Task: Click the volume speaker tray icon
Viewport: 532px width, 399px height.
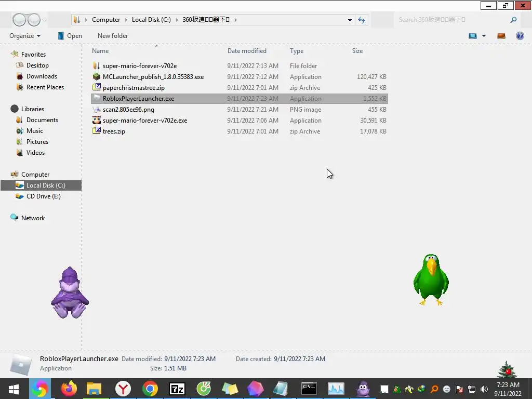Action: (484, 389)
